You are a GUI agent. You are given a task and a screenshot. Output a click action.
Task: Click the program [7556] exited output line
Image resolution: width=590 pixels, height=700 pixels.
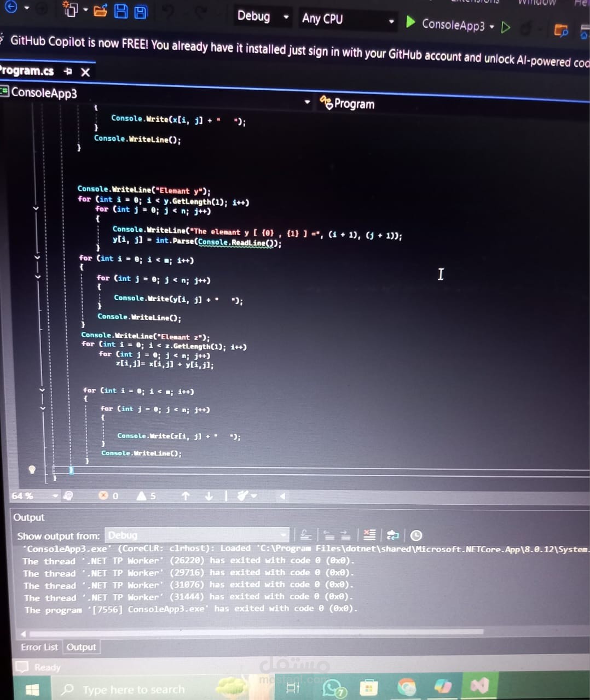190,609
